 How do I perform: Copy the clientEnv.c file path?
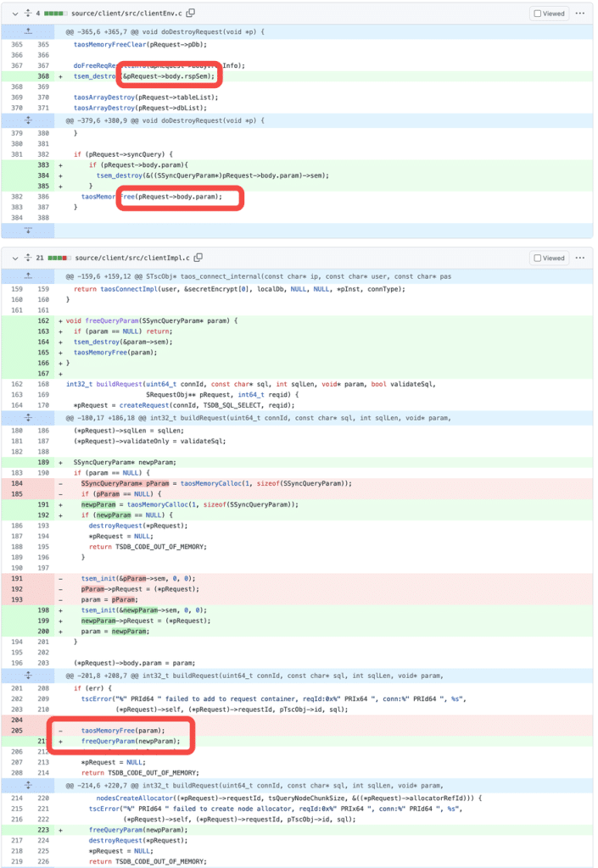(191, 14)
